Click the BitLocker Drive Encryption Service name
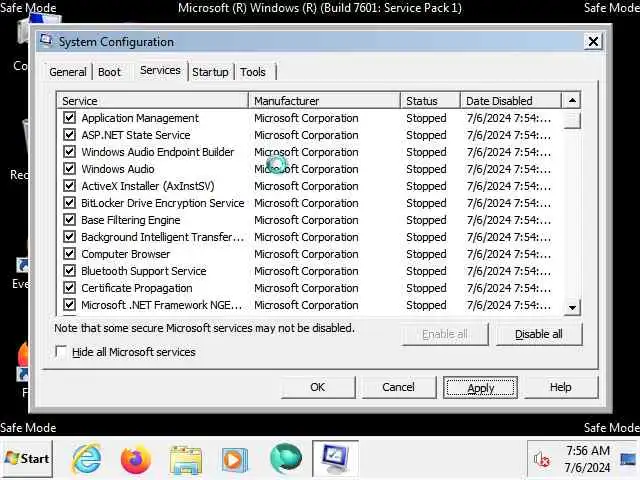Image resolution: width=640 pixels, height=480 pixels. pos(163,203)
